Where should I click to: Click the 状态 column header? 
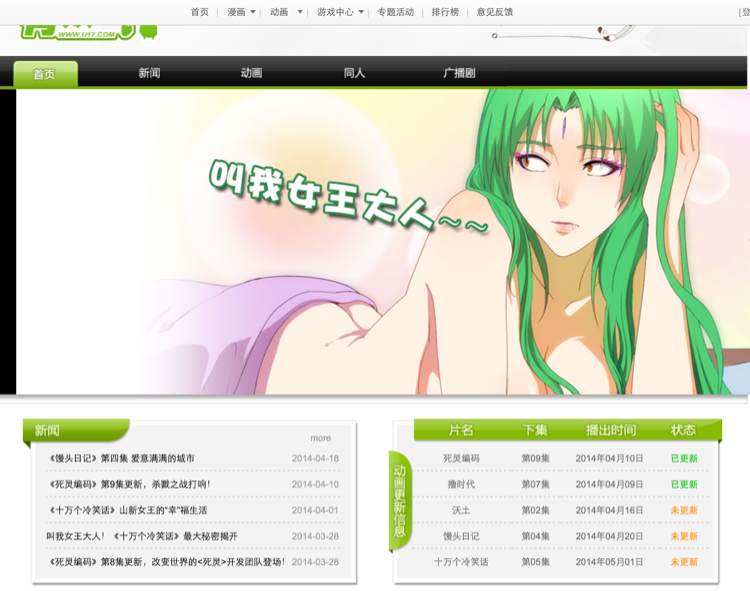pyautogui.click(x=683, y=430)
